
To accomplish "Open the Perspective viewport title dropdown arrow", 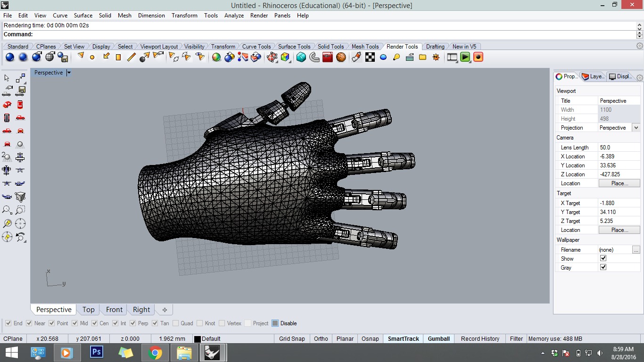I will pyautogui.click(x=69, y=73).
